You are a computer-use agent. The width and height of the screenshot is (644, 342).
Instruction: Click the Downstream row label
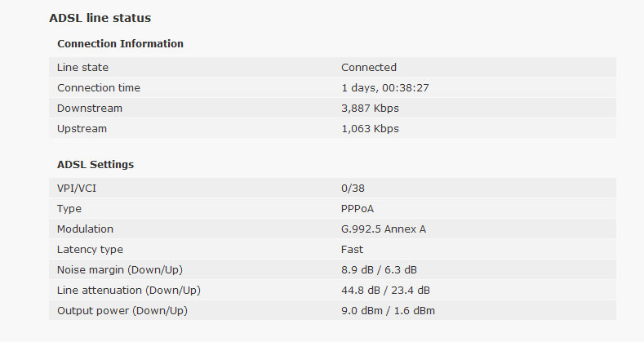pyautogui.click(x=90, y=109)
